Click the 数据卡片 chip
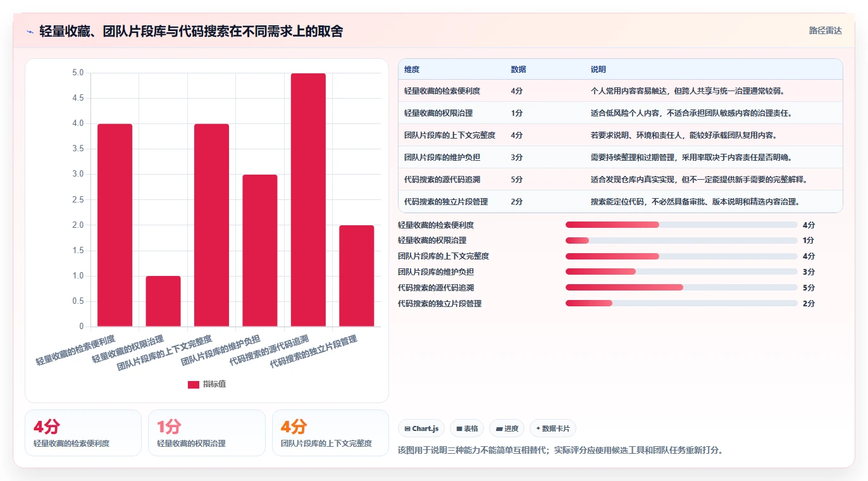 click(x=553, y=428)
